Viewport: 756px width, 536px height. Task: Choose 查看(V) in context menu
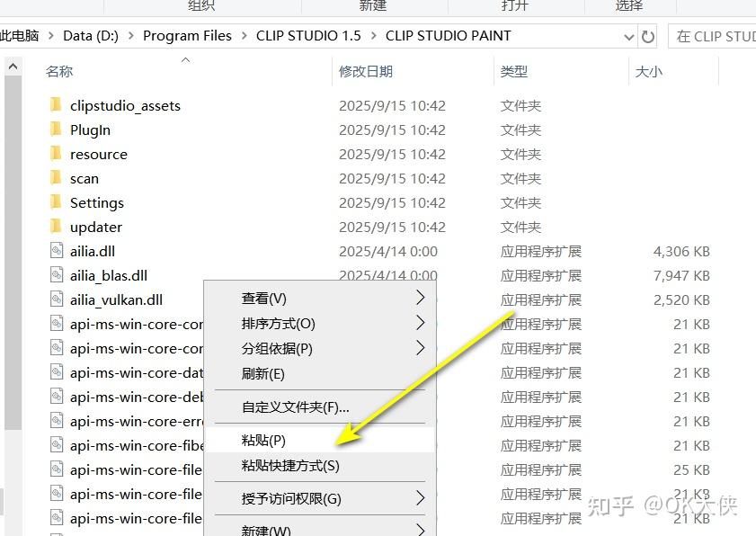click(x=320, y=299)
